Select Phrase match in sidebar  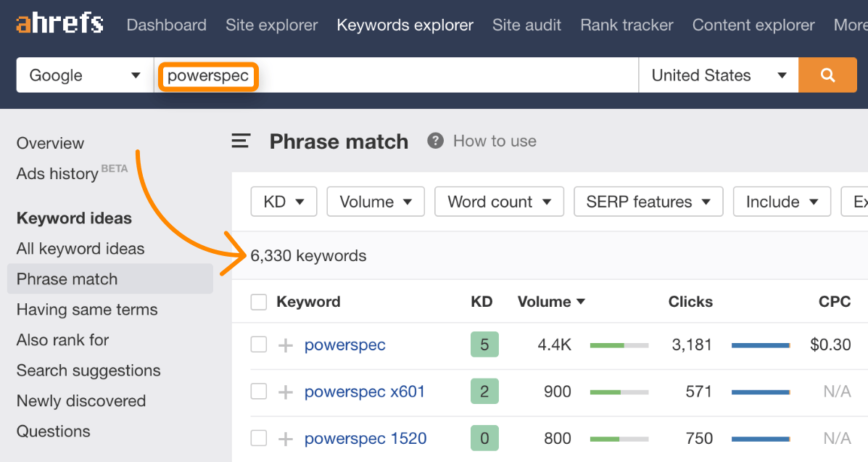110,279
